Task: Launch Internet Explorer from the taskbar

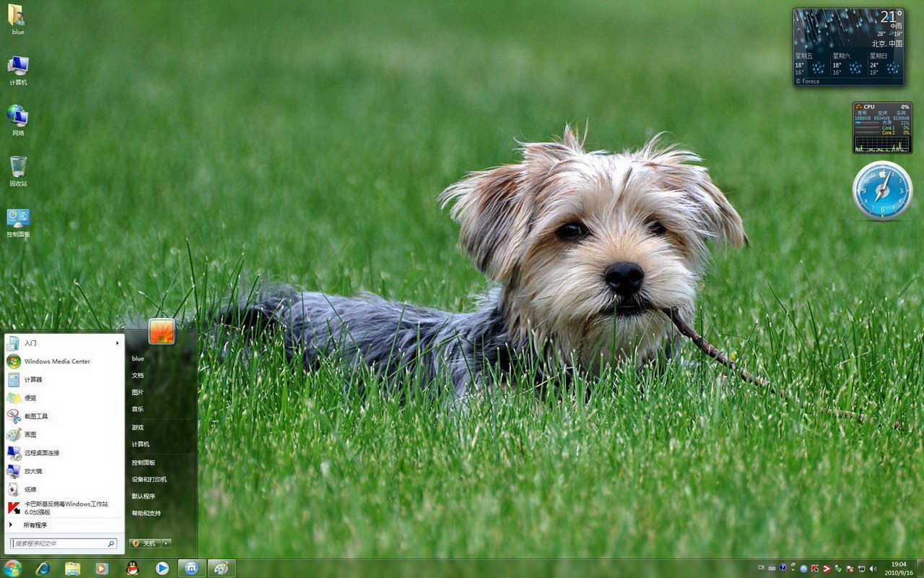Action: click(x=43, y=568)
